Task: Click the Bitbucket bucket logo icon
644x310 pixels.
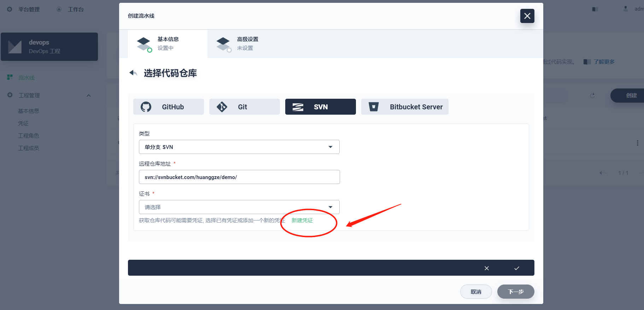Action: pyautogui.click(x=374, y=107)
